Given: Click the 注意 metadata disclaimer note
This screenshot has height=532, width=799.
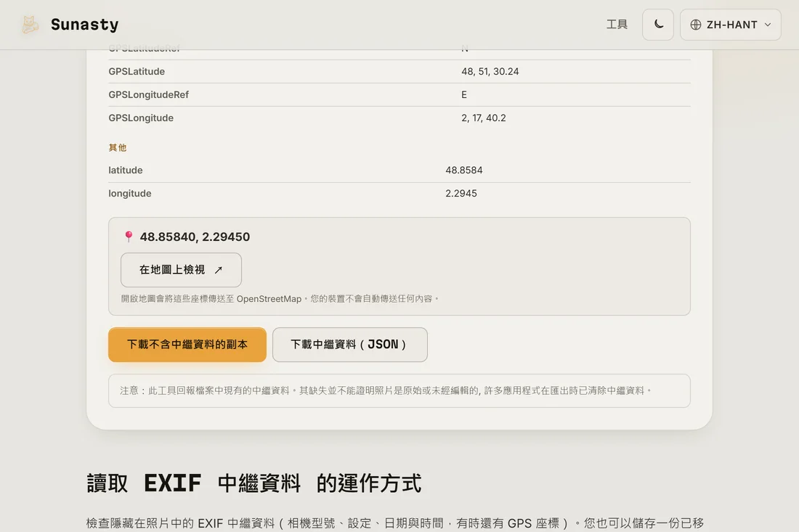Looking at the screenshot, I should tap(399, 391).
